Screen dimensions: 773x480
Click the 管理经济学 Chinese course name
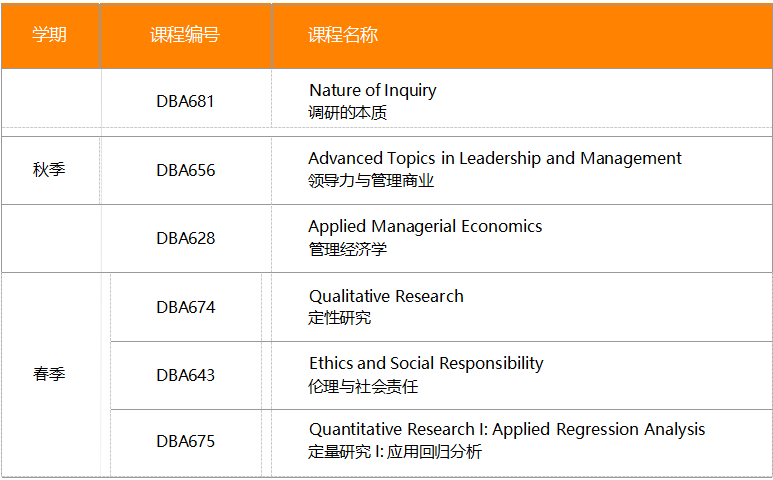coord(348,249)
